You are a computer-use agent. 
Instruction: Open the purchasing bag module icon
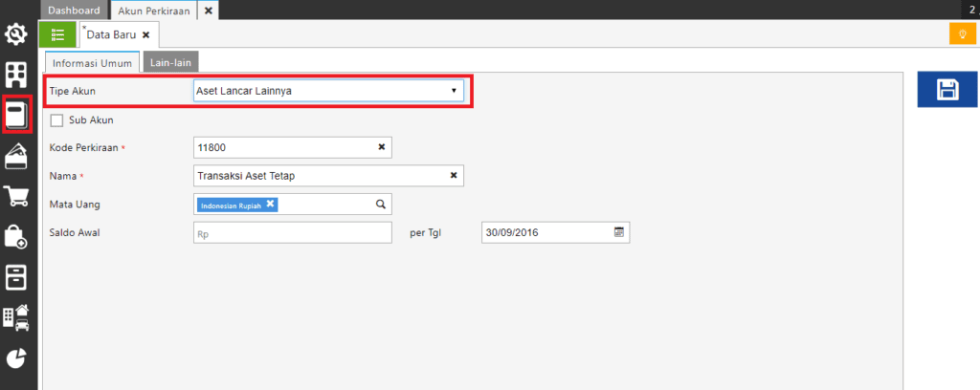pos(17,237)
